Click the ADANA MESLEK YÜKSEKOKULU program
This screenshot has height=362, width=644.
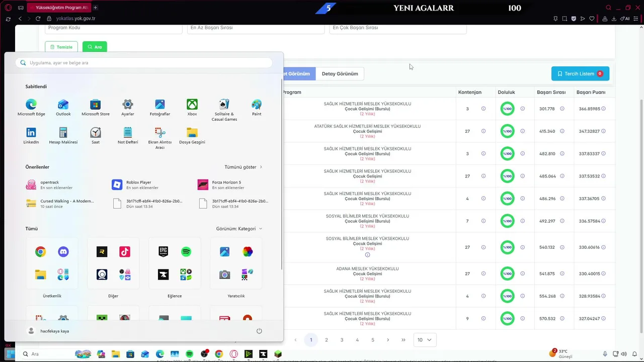point(367,268)
